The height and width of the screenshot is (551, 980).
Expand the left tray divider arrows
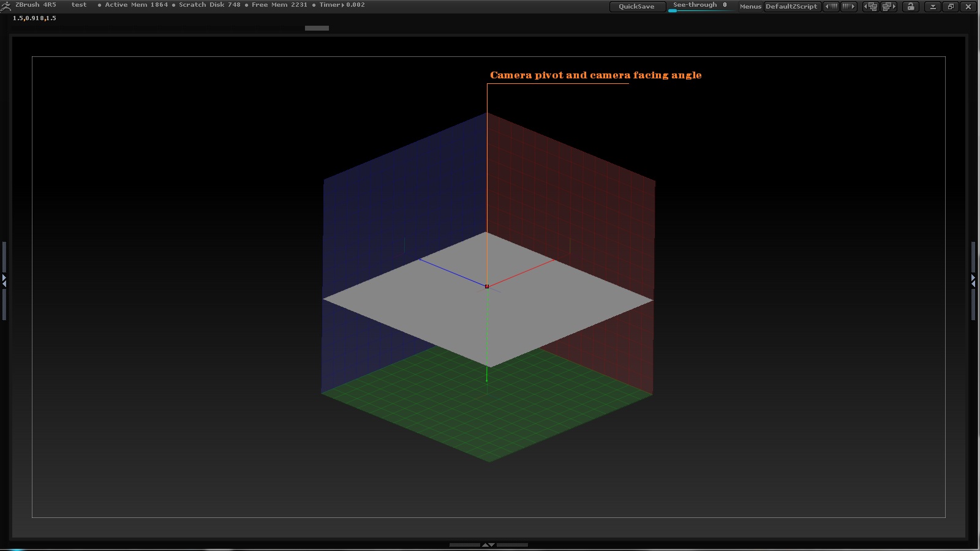coord(4,280)
